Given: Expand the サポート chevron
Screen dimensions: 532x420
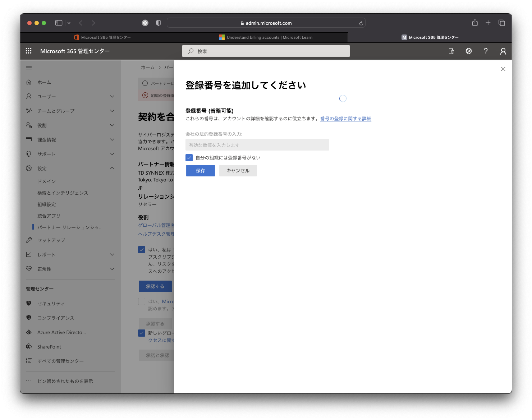Looking at the screenshot, I should pyautogui.click(x=112, y=154).
